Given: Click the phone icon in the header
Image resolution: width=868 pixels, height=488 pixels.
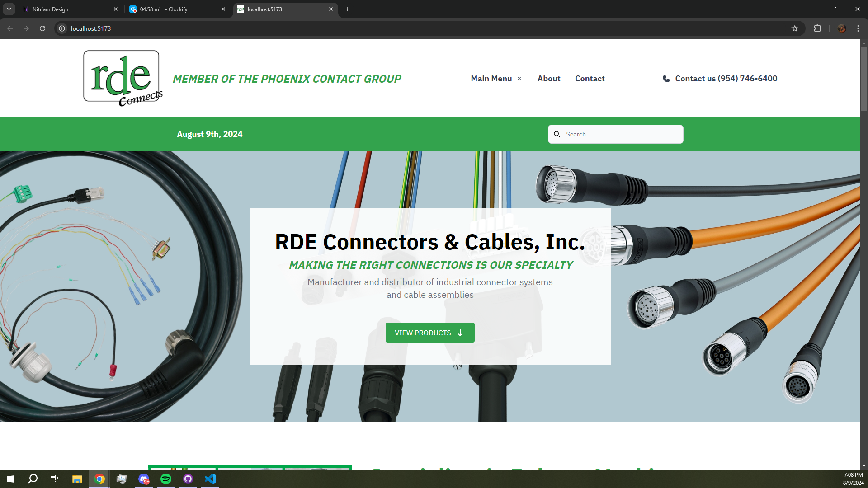Looking at the screenshot, I should point(666,79).
